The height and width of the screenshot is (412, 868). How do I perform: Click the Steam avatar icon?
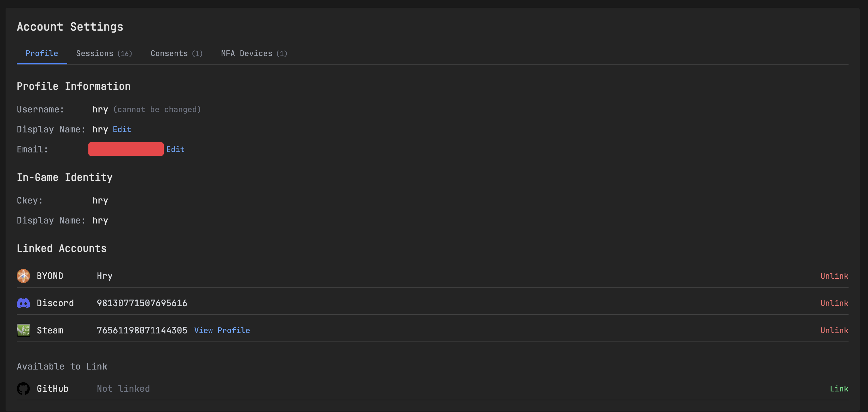point(23,330)
